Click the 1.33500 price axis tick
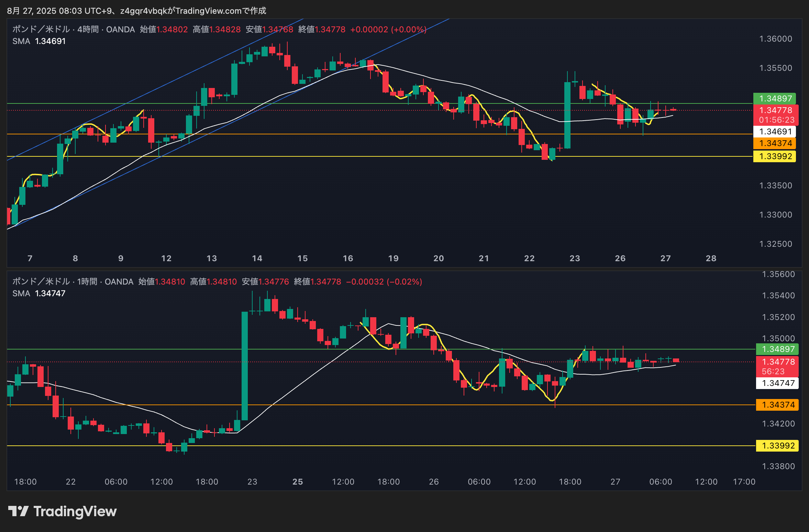 tap(775, 186)
